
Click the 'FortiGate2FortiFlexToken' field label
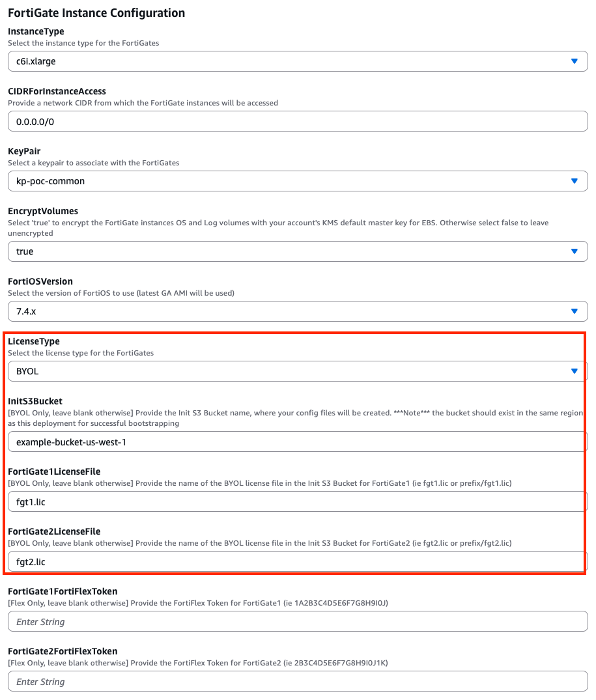tap(63, 651)
